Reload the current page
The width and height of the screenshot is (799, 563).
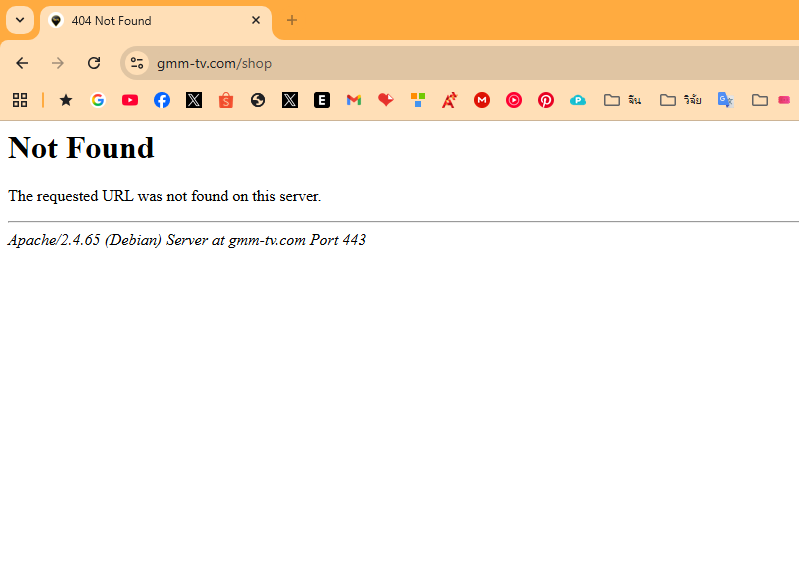coord(94,63)
